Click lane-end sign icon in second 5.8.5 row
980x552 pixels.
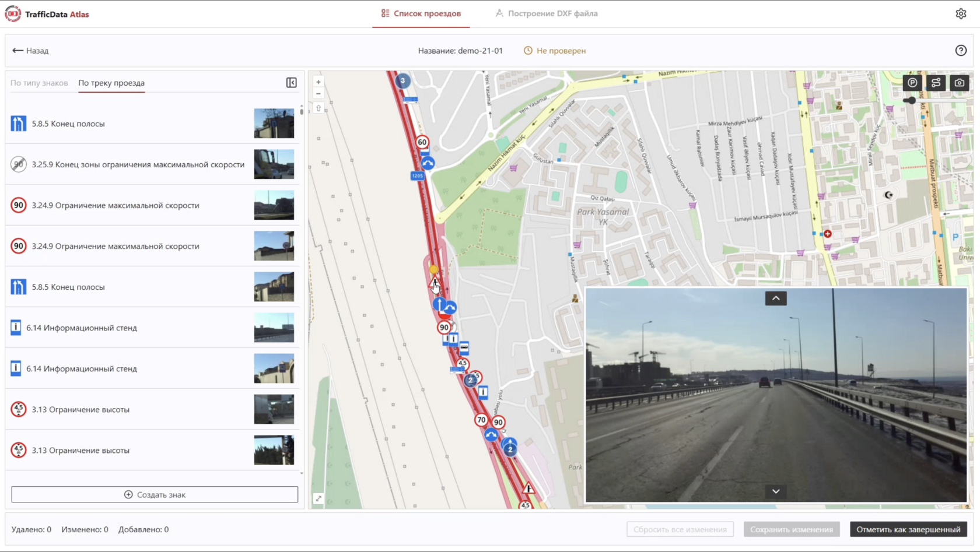click(x=19, y=287)
